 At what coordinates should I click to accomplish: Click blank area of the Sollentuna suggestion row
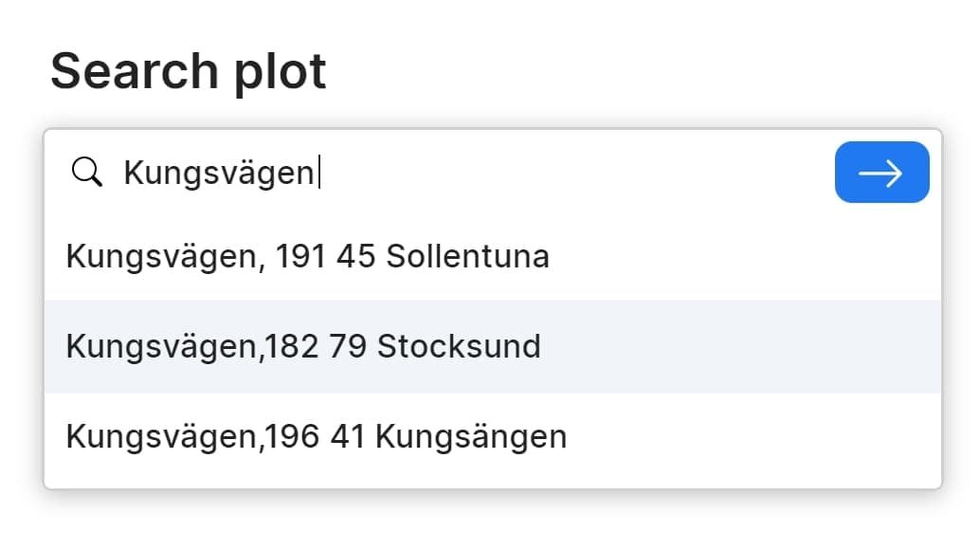739,256
